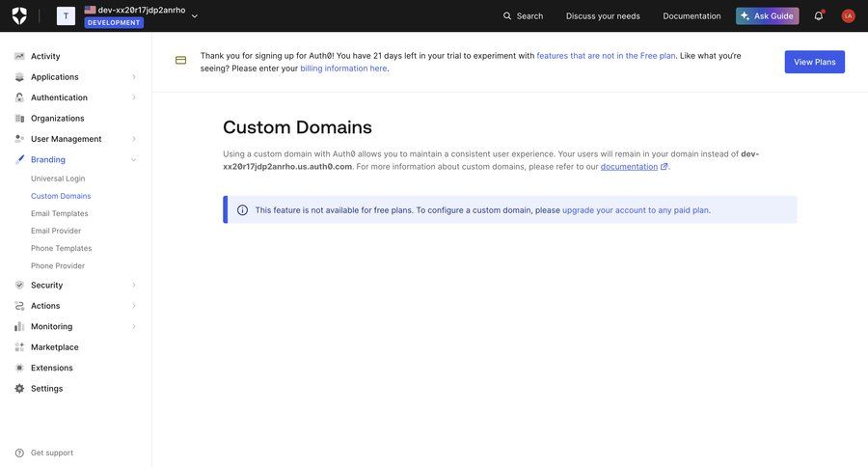
Task: Click the billing card icon in banner
Action: pyautogui.click(x=181, y=60)
